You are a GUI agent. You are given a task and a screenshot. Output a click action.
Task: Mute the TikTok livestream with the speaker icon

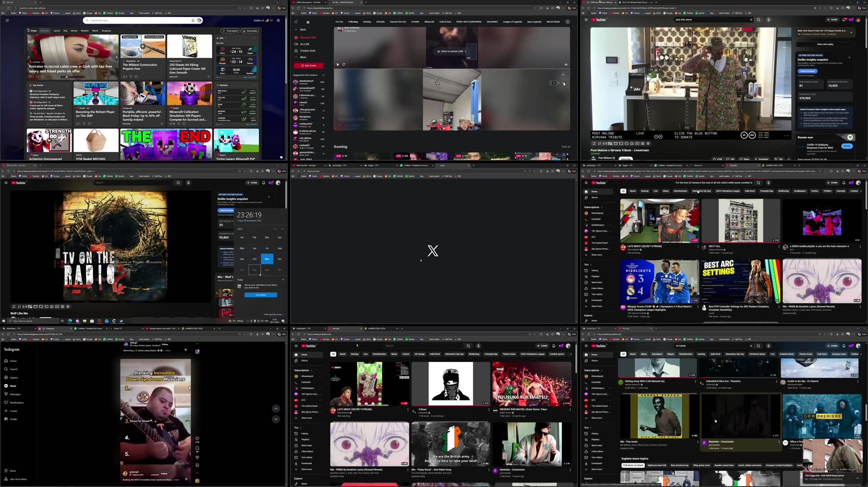pos(566,64)
